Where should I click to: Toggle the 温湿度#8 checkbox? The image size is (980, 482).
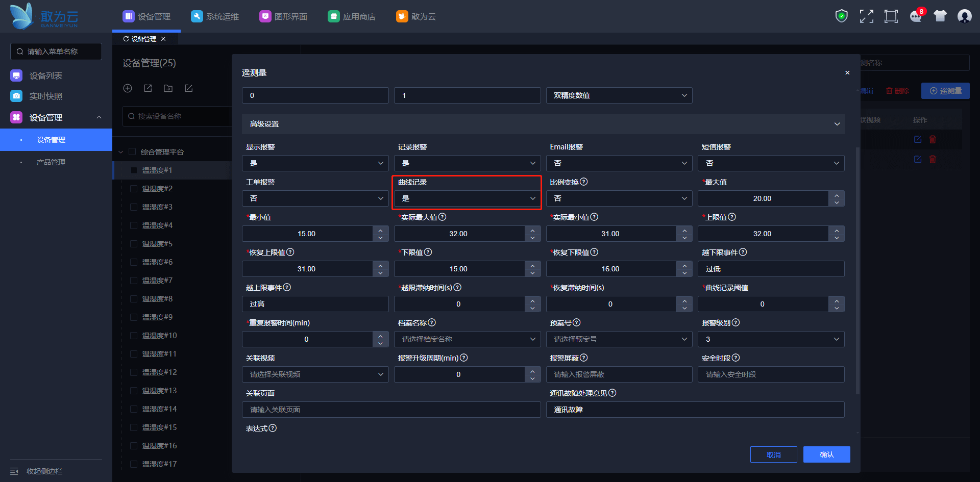point(134,299)
